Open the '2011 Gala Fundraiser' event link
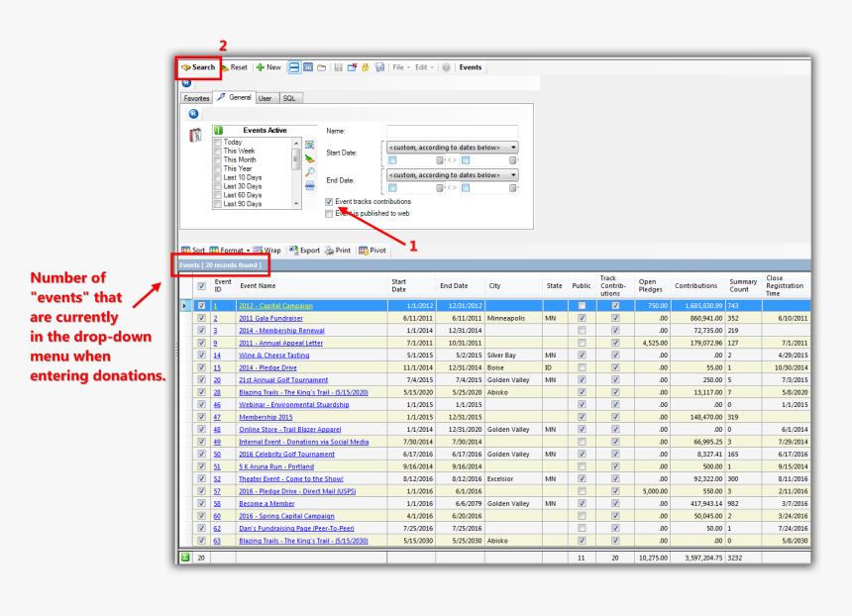 [x=273, y=318]
